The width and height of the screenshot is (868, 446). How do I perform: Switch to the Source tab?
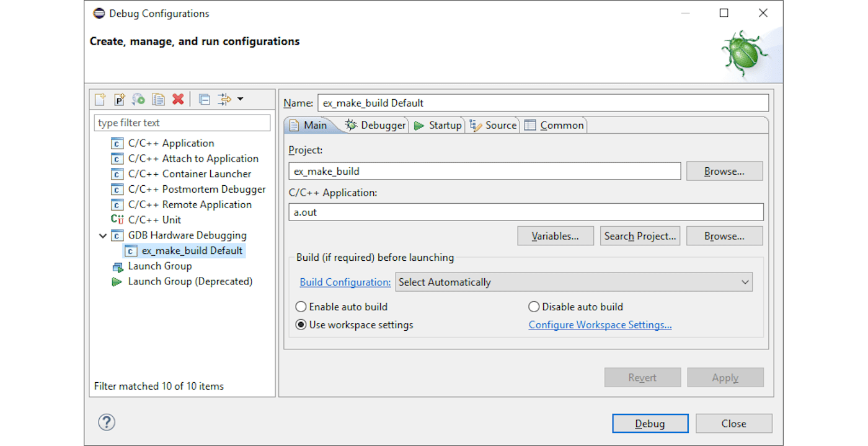click(494, 125)
